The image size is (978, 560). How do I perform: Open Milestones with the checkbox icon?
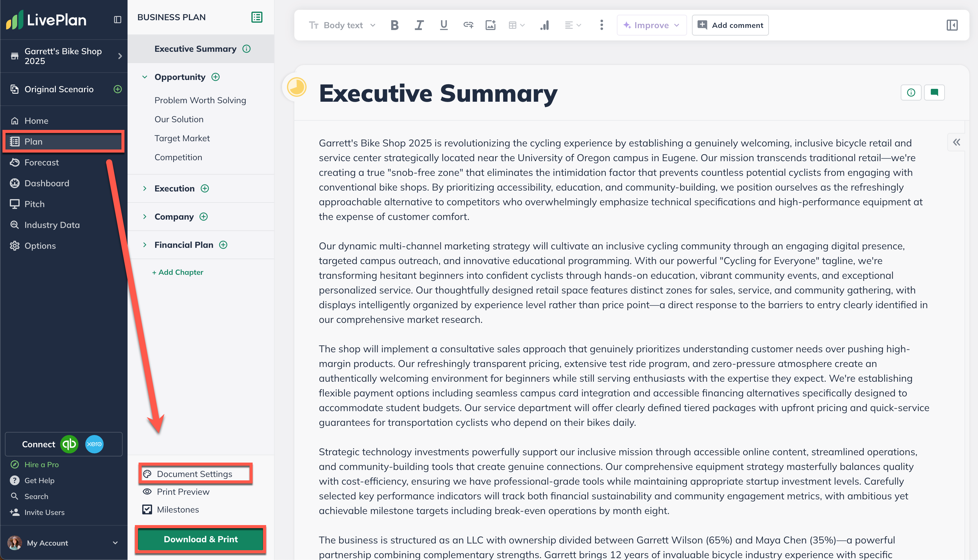point(147,510)
